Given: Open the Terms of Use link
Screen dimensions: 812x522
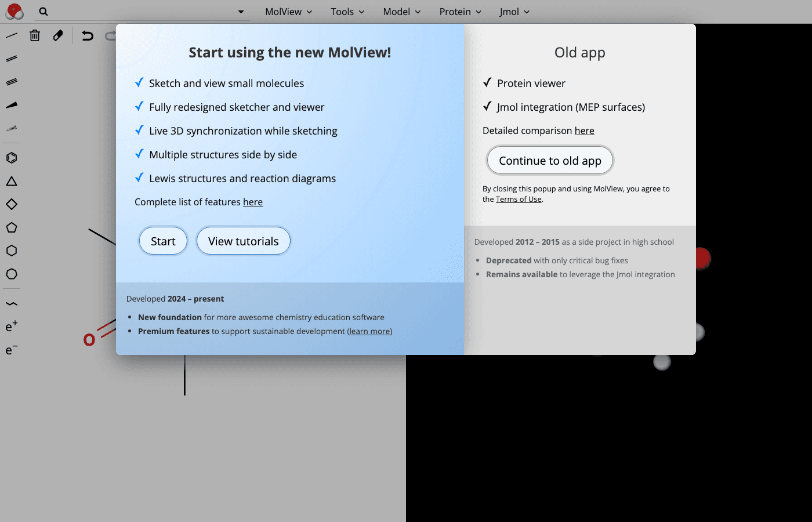Looking at the screenshot, I should click(x=519, y=199).
